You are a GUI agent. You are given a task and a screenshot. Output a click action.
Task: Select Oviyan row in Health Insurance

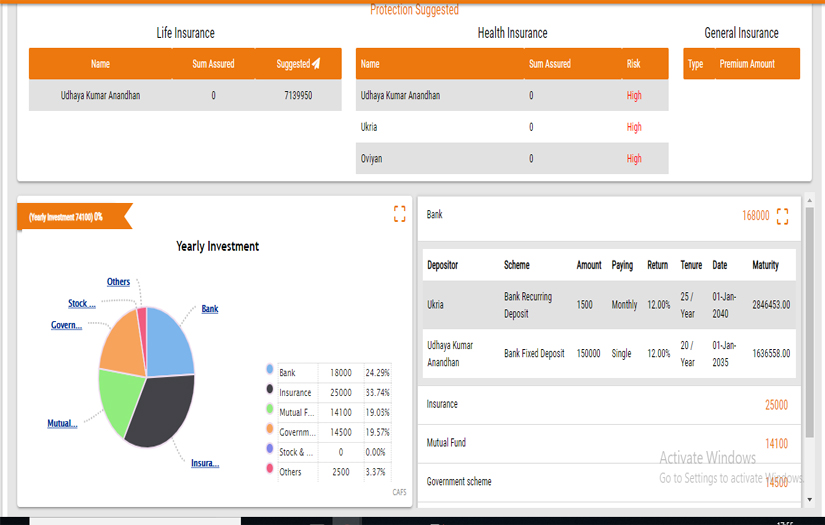[x=512, y=159]
